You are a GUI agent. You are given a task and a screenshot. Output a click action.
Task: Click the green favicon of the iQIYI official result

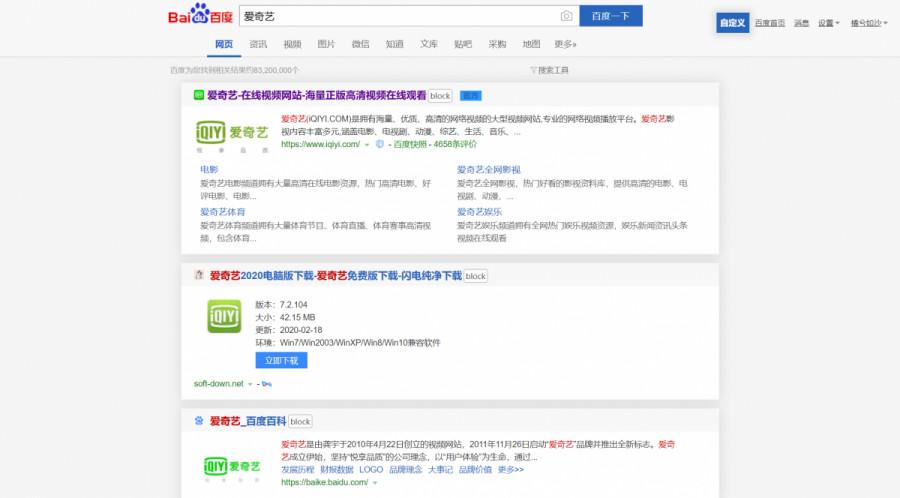coord(199,95)
